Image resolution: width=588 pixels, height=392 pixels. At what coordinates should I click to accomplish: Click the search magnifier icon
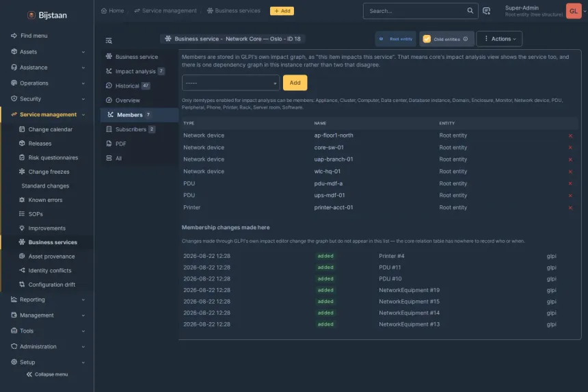point(470,11)
